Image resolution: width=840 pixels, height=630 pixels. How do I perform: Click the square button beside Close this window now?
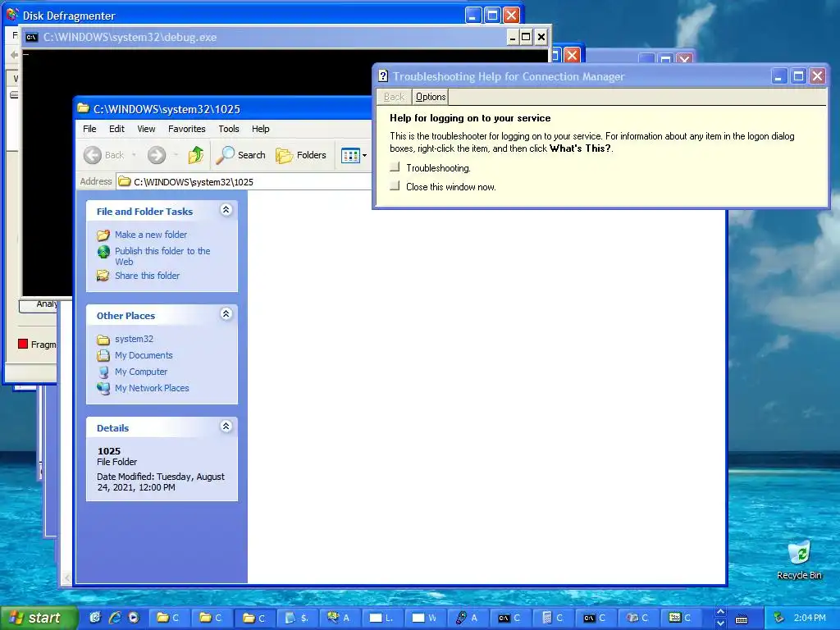click(x=395, y=186)
